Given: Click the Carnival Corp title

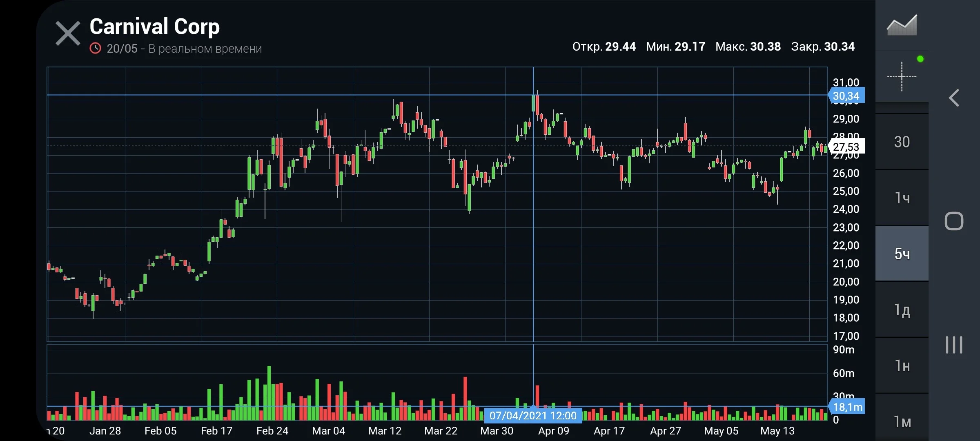Looking at the screenshot, I should (x=154, y=27).
